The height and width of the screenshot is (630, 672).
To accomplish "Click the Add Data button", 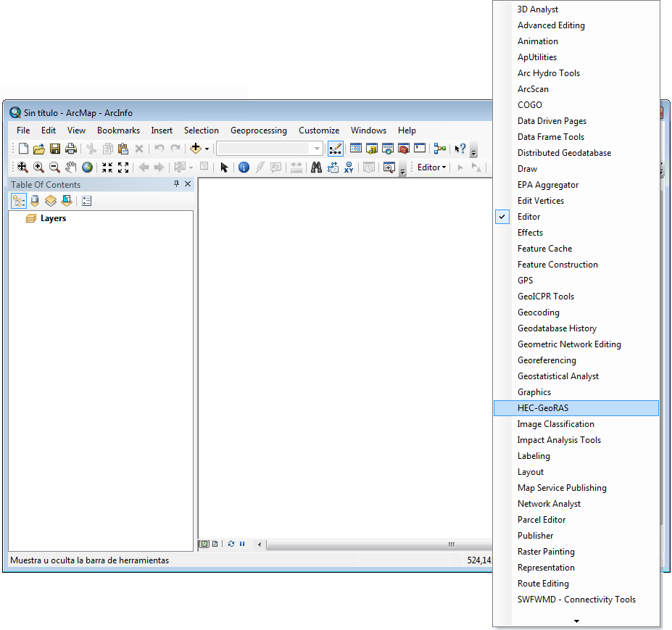I will coord(196,149).
